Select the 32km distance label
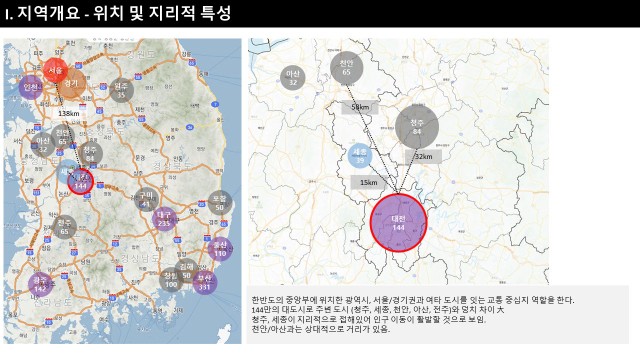Image resolution: width=640 pixels, height=360 pixels. pos(423,157)
